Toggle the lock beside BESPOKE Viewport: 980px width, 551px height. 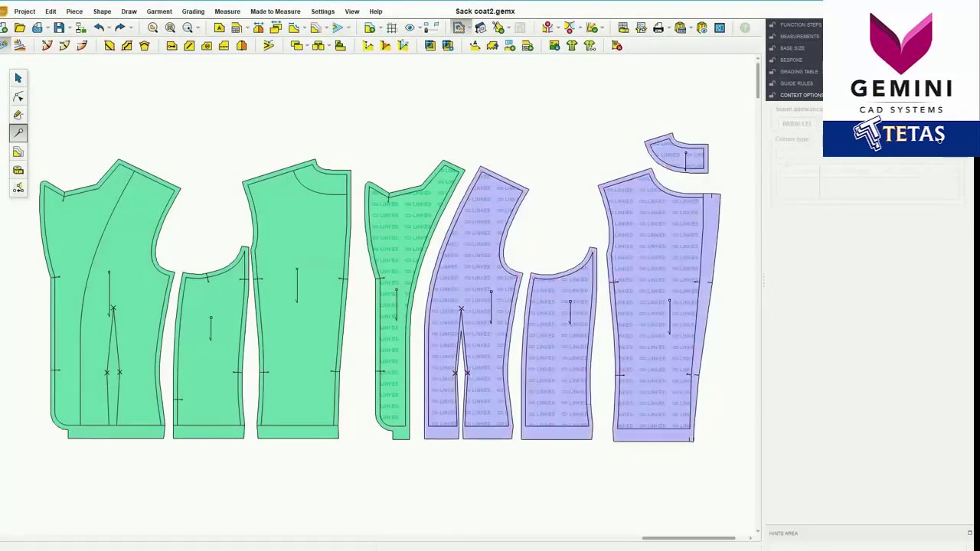pyautogui.click(x=772, y=60)
